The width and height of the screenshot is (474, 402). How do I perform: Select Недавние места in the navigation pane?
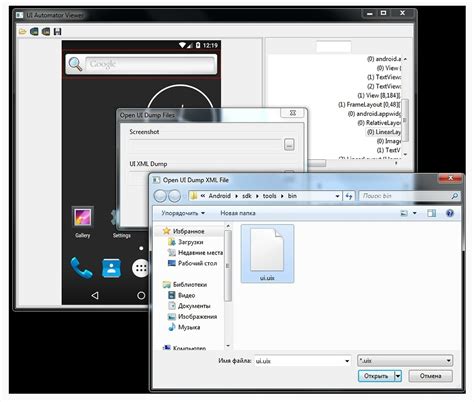click(x=200, y=252)
